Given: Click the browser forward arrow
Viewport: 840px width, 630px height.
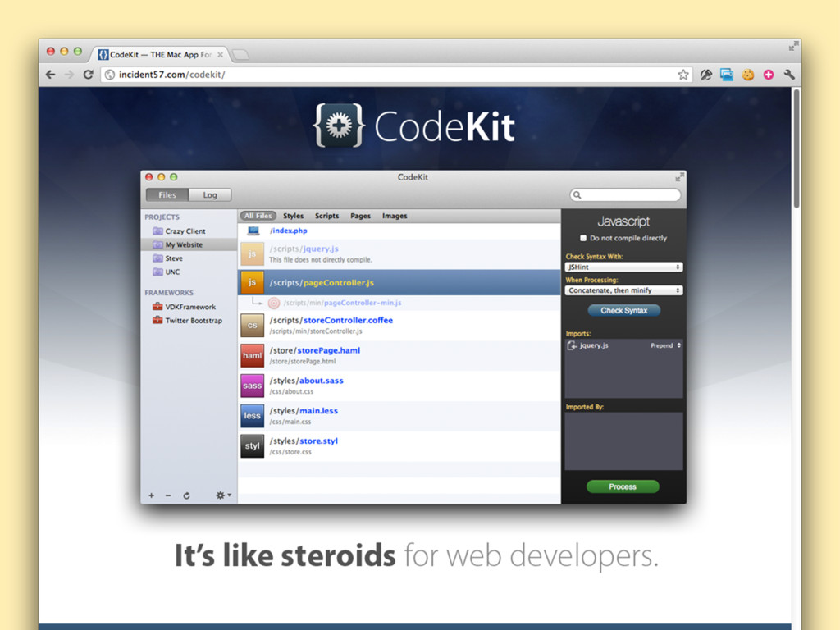Looking at the screenshot, I should 69,75.
